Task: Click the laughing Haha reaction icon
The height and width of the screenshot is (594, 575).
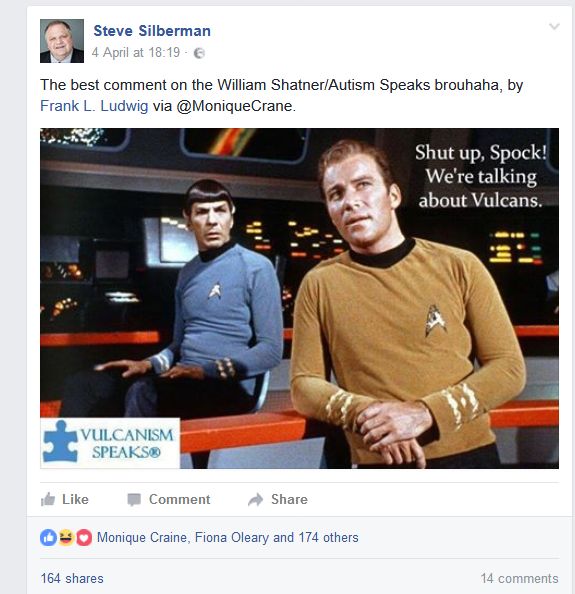Action: [66, 538]
